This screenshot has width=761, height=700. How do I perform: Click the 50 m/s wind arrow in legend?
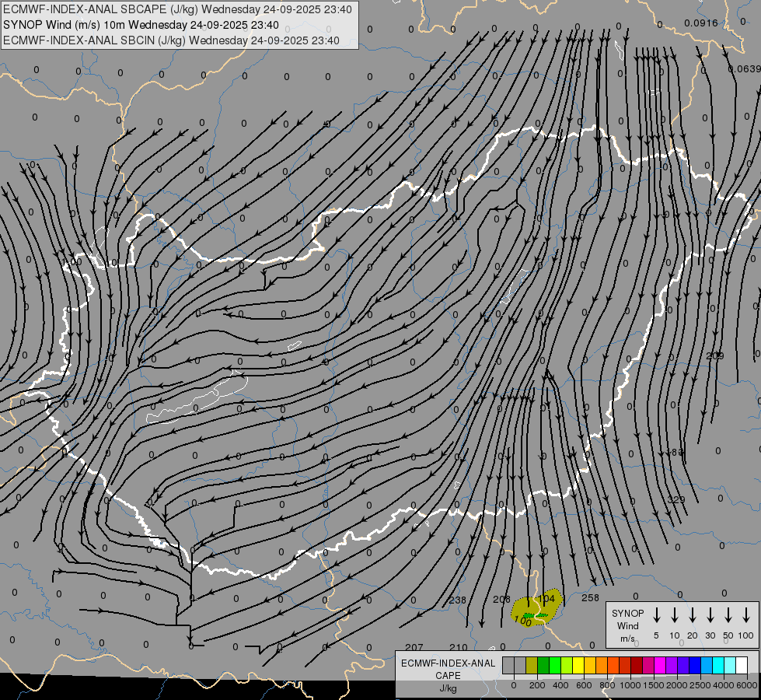click(728, 615)
